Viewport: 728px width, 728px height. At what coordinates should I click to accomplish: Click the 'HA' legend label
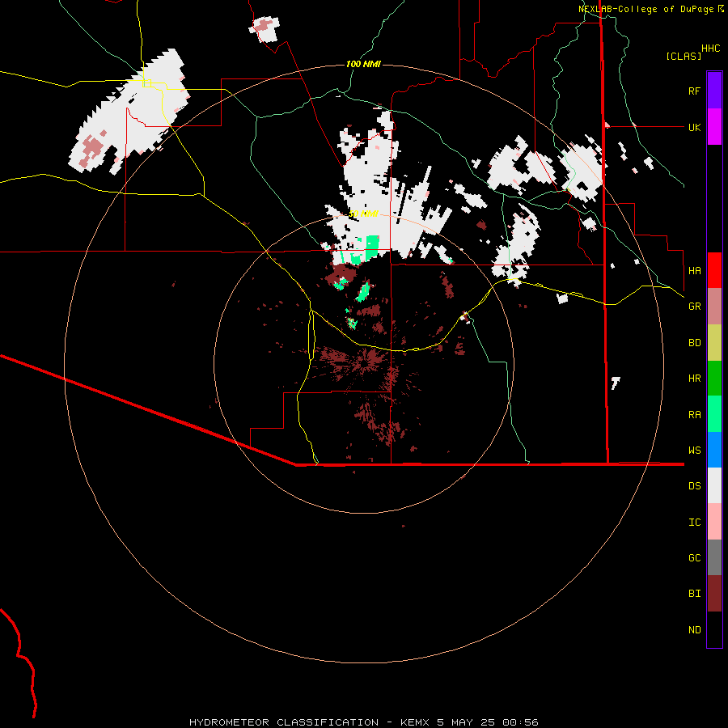point(694,271)
